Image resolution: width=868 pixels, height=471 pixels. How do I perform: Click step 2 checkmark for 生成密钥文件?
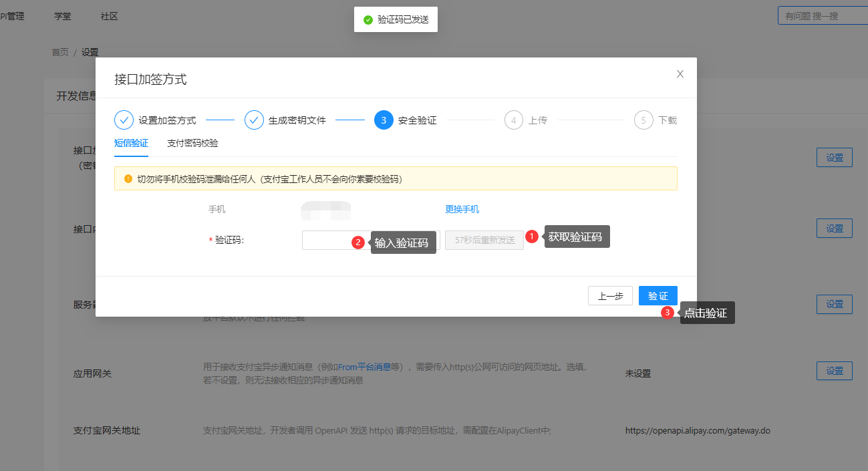(254, 120)
